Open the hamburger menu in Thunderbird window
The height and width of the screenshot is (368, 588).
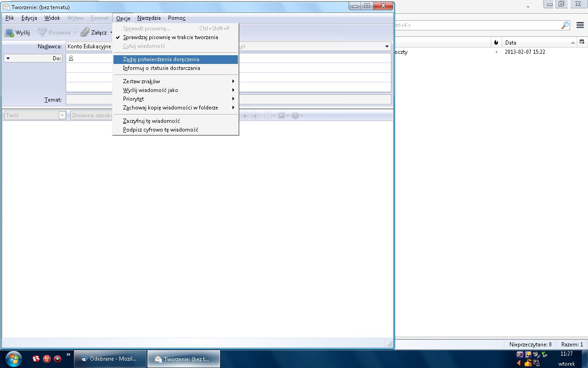coord(580,25)
